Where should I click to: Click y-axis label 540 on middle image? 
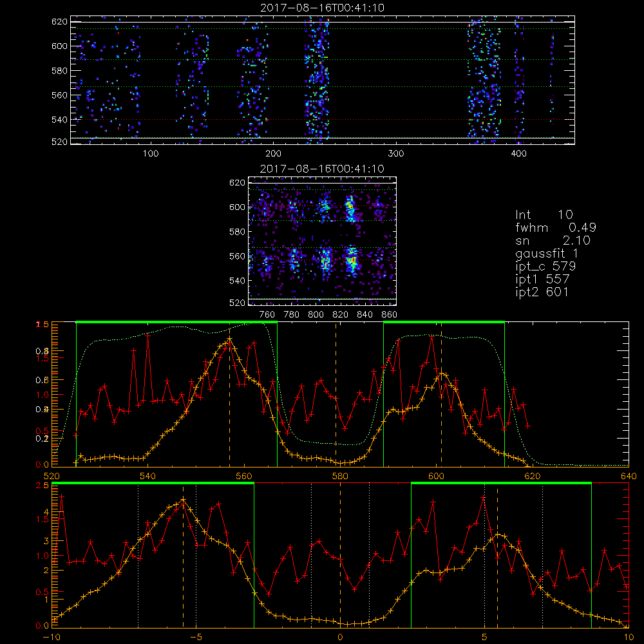click(237, 281)
